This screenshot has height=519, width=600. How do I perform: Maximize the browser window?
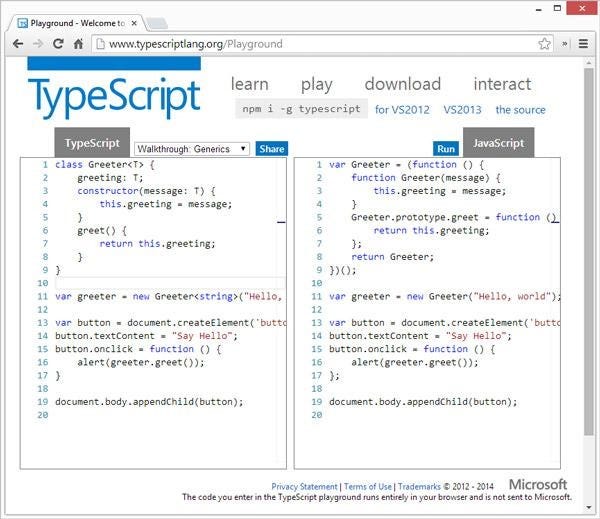(x=557, y=8)
